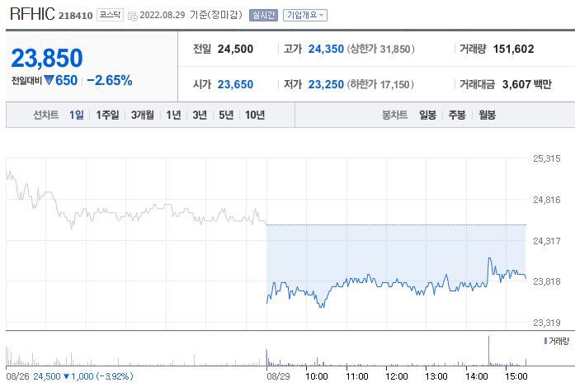Select the 1일 line chart tab

tap(77, 116)
